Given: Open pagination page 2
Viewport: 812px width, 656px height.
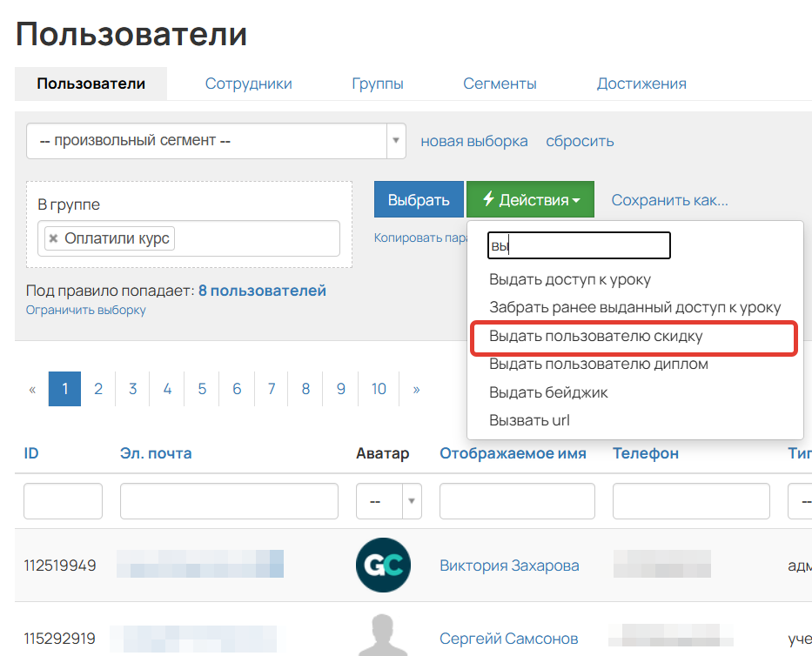Looking at the screenshot, I should tap(98, 389).
